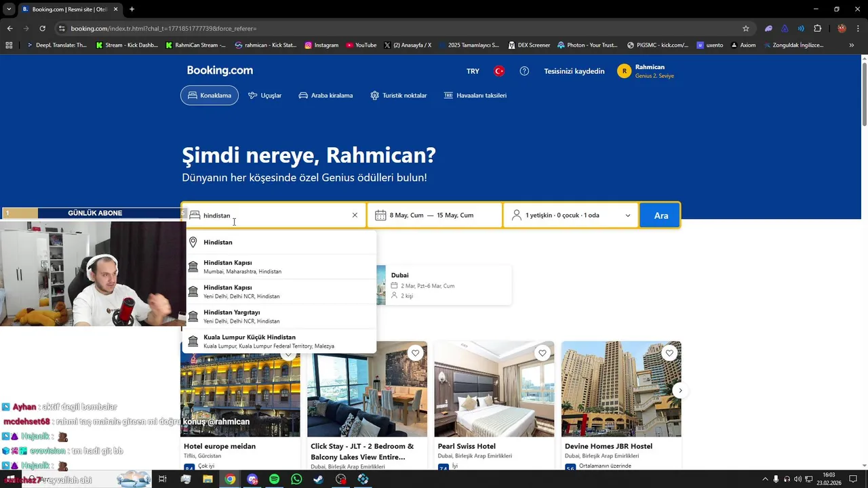The image size is (868, 488).
Task: Switch to Araba kiralama tab
Action: [x=325, y=96]
